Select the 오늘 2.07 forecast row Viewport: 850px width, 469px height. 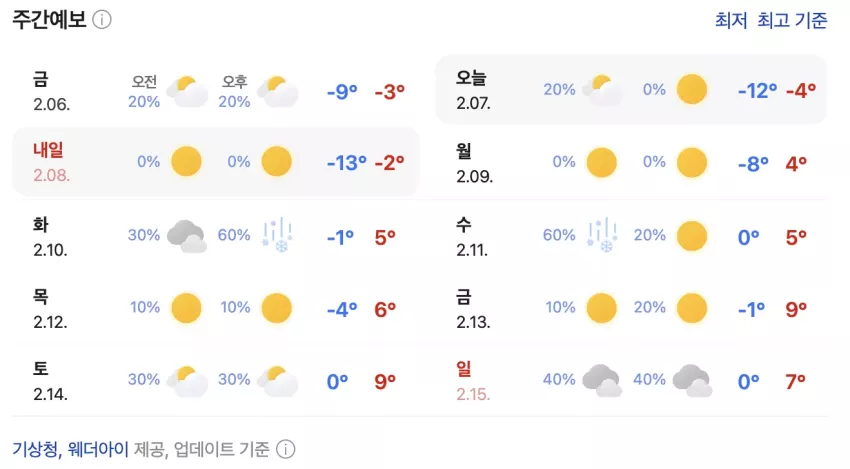pyautogui.click(x=632, y=89)
